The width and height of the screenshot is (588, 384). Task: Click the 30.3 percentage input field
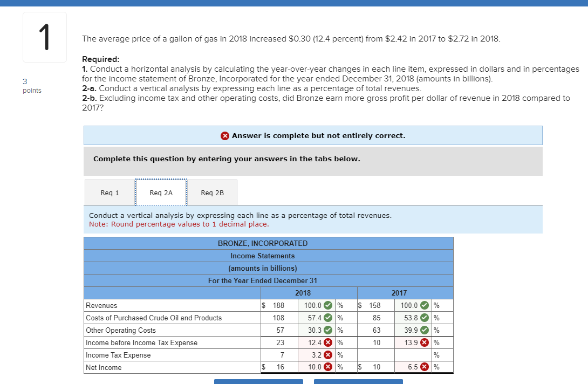click(x=317, y=330)
